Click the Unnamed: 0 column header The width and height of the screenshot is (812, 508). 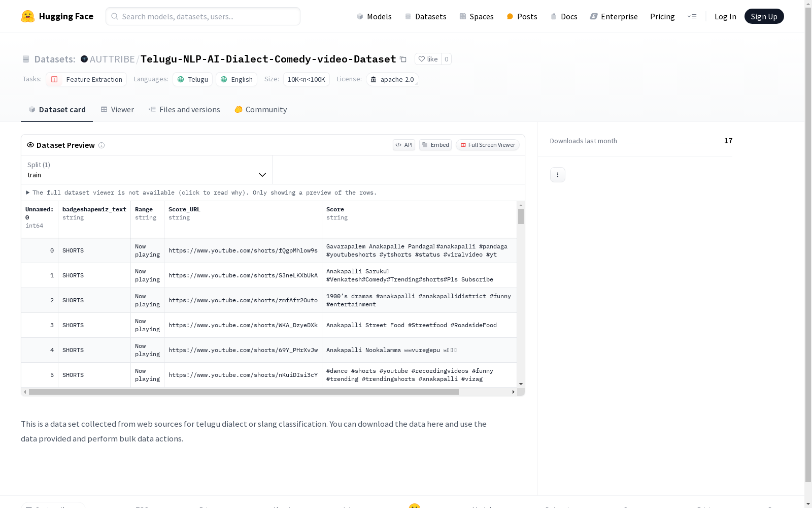(x=40, y=219)
